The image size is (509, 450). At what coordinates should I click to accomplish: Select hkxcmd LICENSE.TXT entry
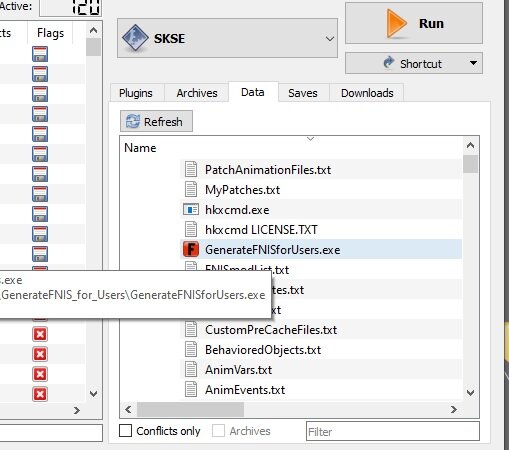click(261, 230)
